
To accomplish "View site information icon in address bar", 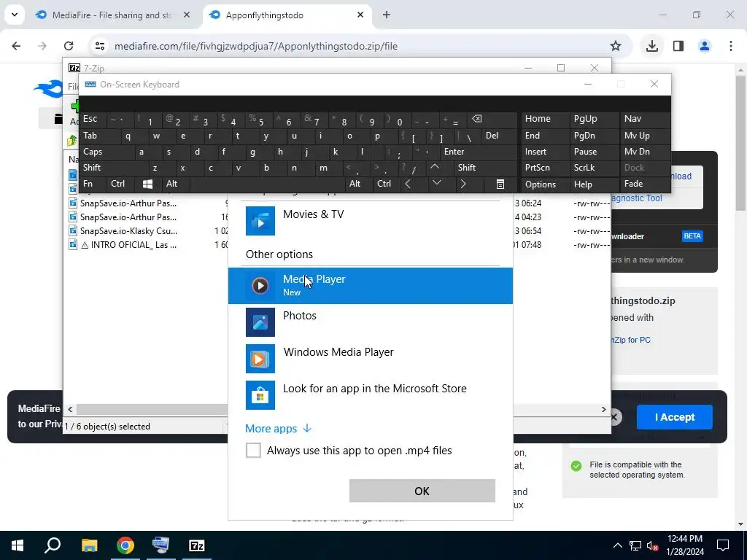I will tap(100, 46).
